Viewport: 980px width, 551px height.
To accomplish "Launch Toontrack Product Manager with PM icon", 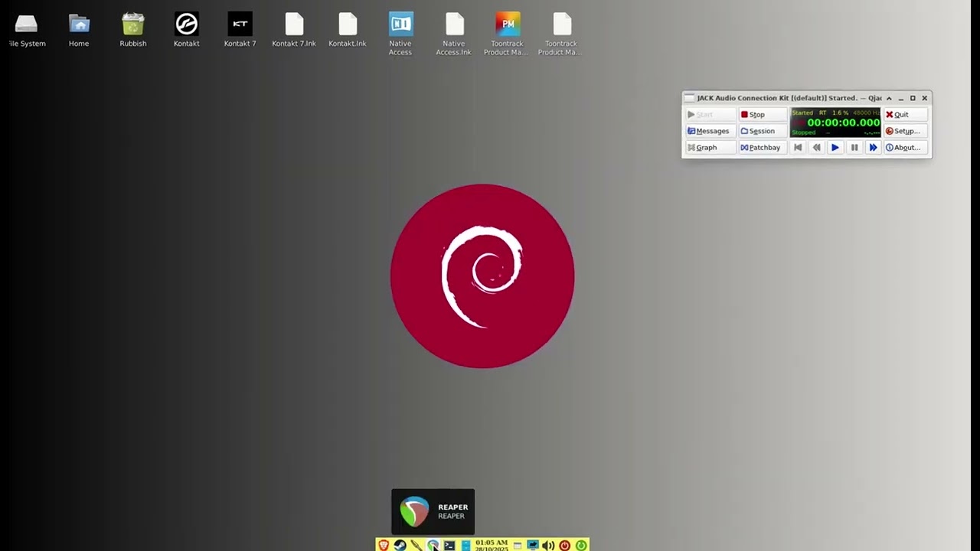I will 507,34.
